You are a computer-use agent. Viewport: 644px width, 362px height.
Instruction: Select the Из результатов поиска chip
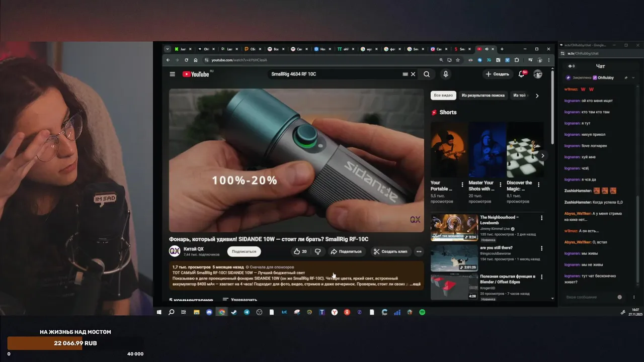click(x=483, y=96)
